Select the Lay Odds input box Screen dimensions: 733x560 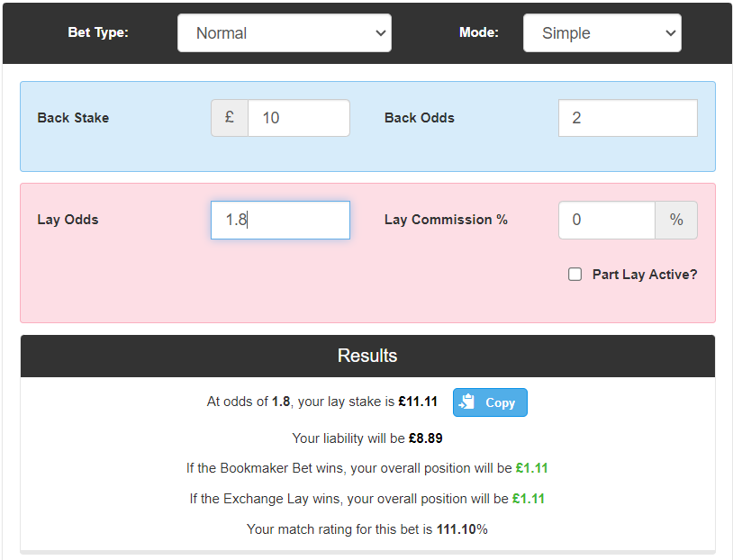pos(280,220)
